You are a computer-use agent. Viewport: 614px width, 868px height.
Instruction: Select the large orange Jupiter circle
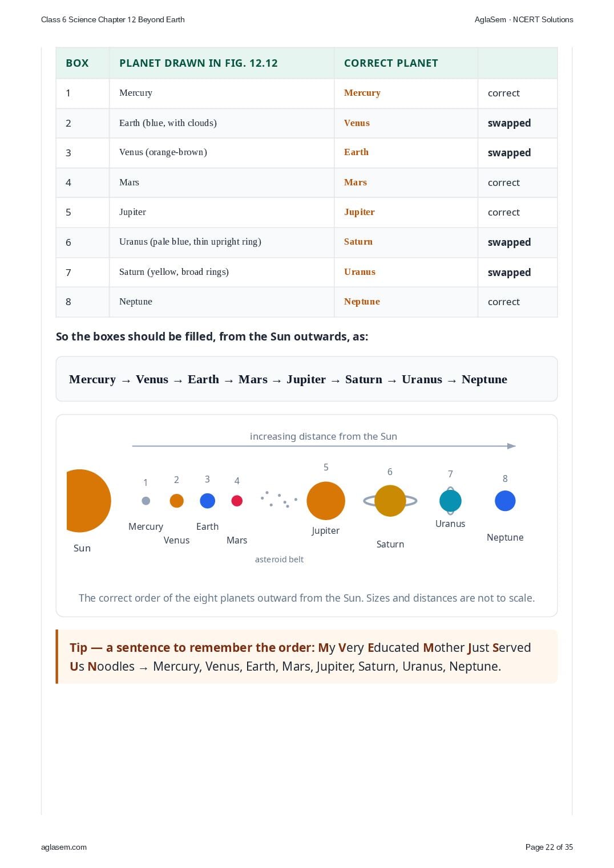pos(326,501)
